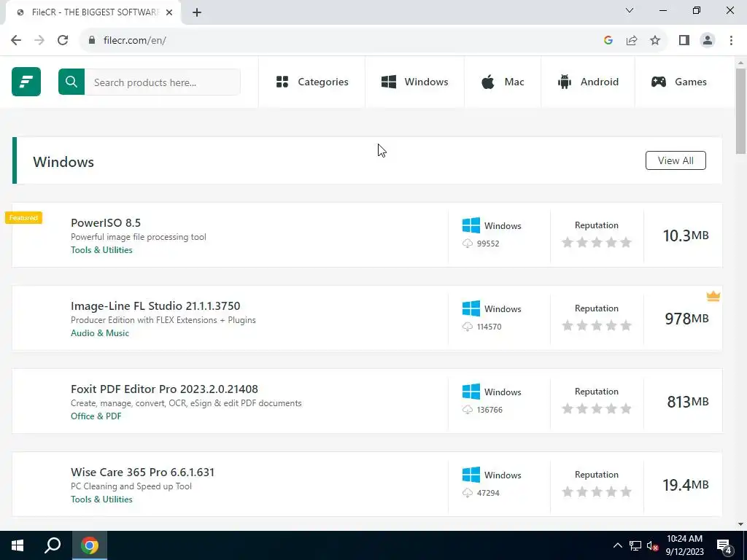Click the reputation stars for Foxit PDF Editor
747x560 pixels.
(597, 409)
